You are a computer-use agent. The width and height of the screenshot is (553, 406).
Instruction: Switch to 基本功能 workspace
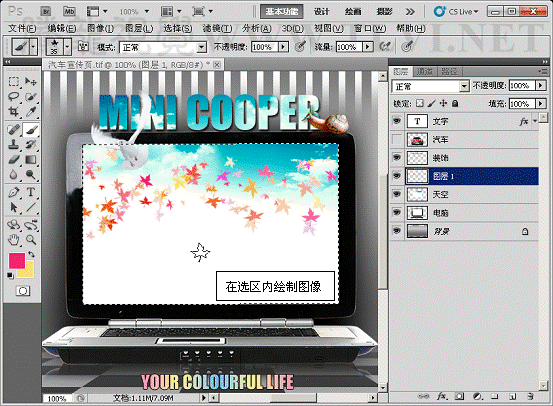click(x=281, y=12)
